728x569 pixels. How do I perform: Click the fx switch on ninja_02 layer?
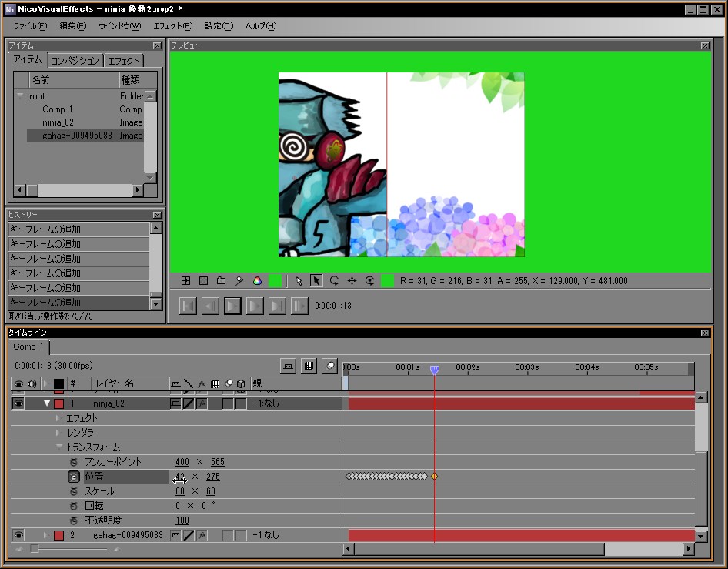click(x=202, y=403)
